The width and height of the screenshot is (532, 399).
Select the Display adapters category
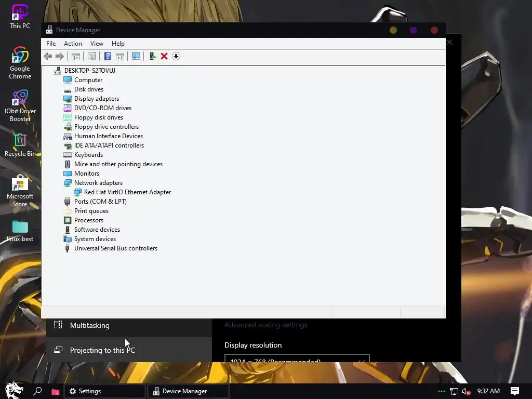coord(97,99)
